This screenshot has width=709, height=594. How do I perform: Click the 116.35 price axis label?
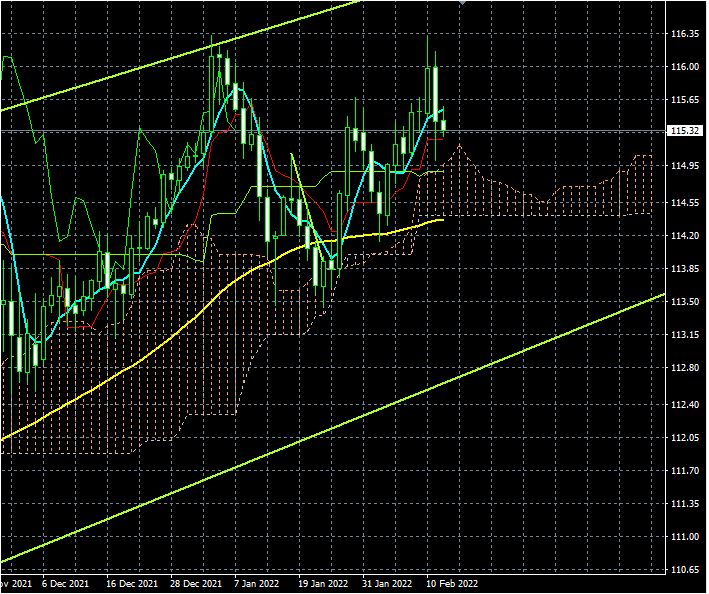click(685, 34)
